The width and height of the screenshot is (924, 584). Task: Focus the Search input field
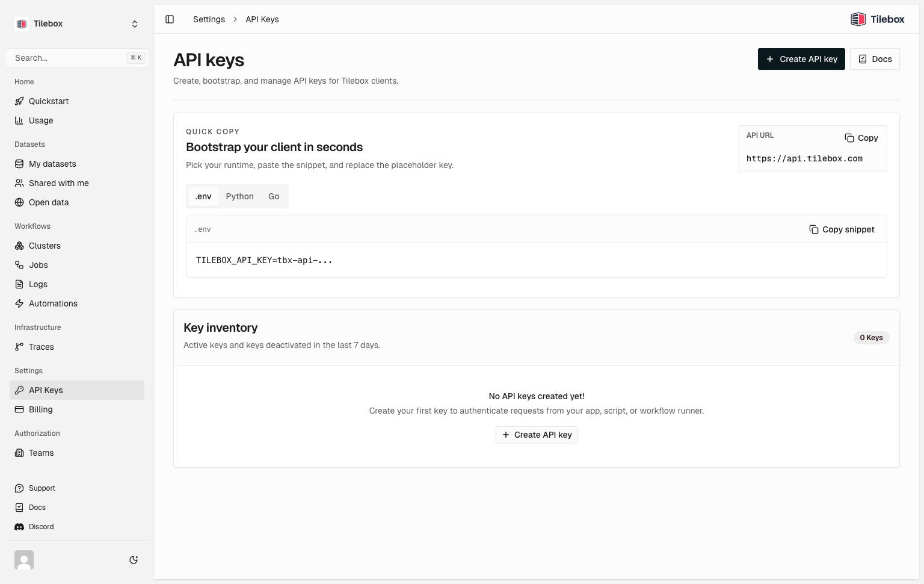tap(77, 58)
